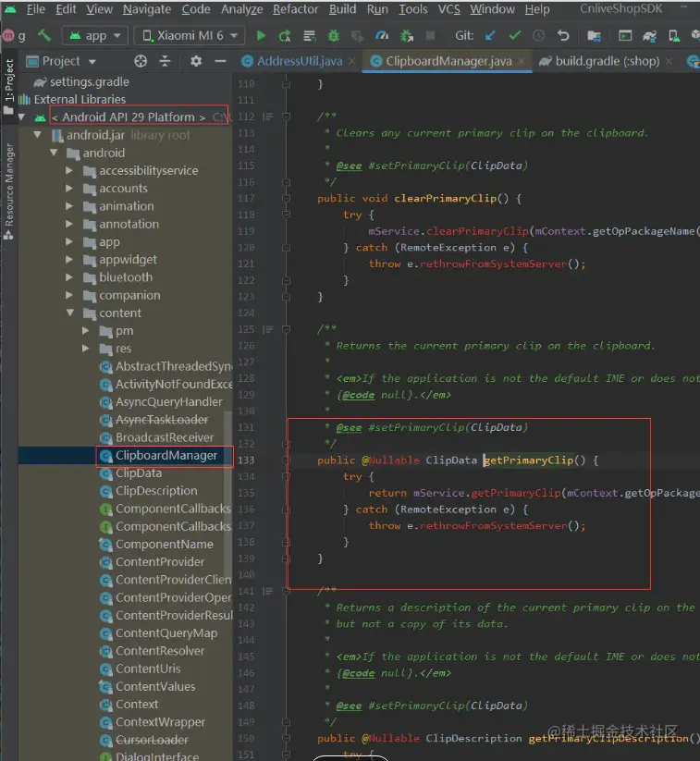The width and height of the screenshot is (700, 761).
Task: Click Git Commit green checkmark
Action: pos(514,35)
